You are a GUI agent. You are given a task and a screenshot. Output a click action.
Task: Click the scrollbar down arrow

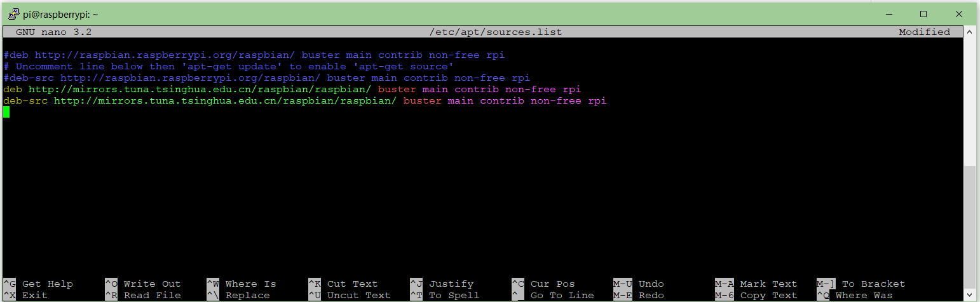[970, 296]
